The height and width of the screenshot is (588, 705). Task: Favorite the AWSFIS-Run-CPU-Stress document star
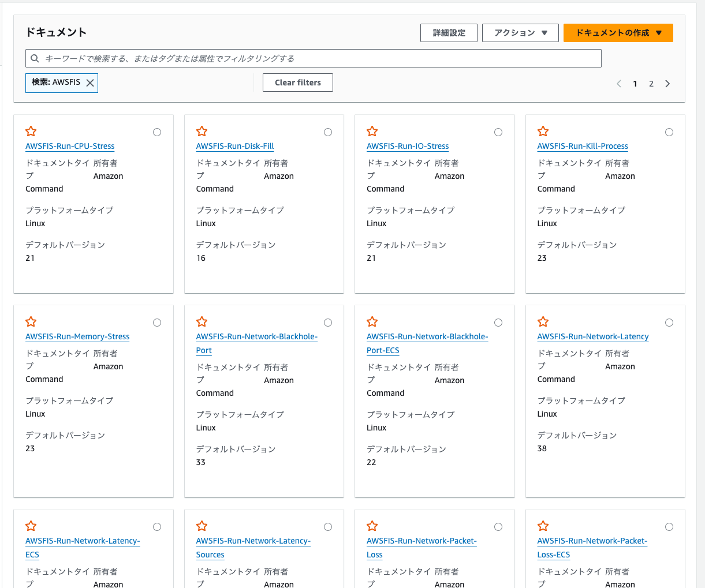click(x=31, y=132)
